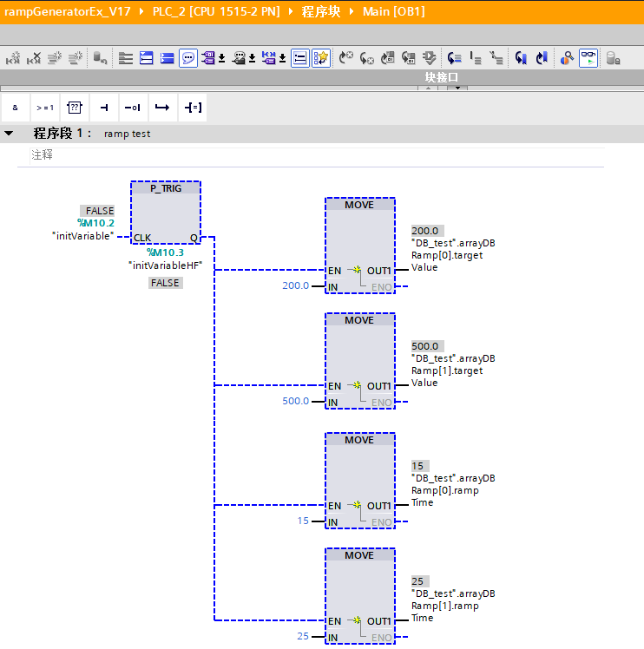644x649 pixels.
Task: Select the MOVE block with input 500.0
Action: pyautogui.click(x=360, y=361)
